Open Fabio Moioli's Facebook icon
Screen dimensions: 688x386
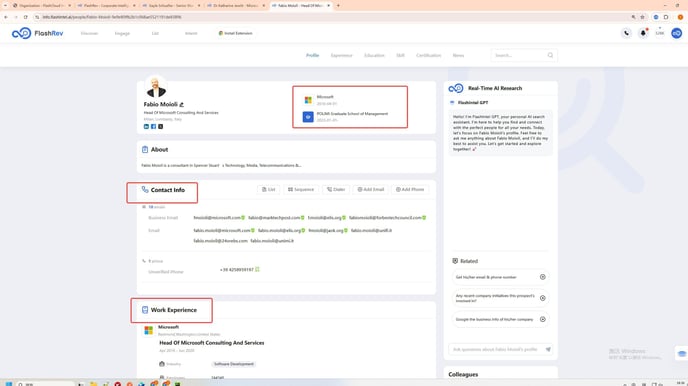pyautogui.click(x=153, y=126)
